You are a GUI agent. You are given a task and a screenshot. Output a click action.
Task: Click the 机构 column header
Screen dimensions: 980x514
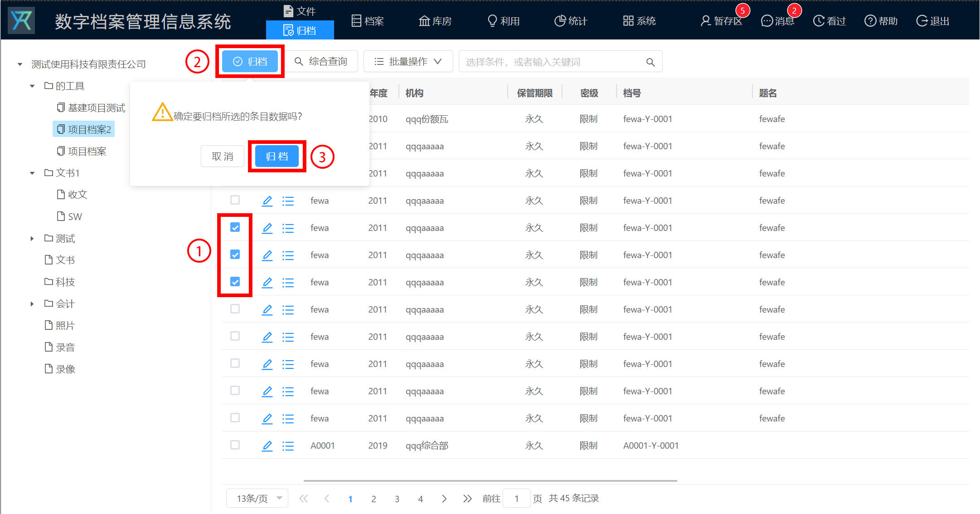414,93
